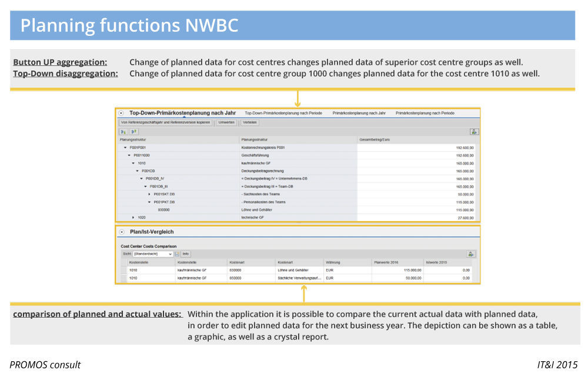Image resolution: width=588 pixels, height=373 pixels.
Task: Select the Gesamtbetrag cell for 830000
Action: click(417, 210)
